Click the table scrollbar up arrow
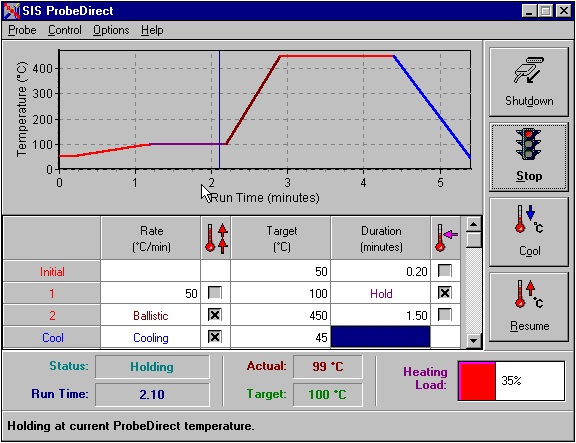Image resolution: width=576 pixels, height=443 pixels. pos(474,224)
